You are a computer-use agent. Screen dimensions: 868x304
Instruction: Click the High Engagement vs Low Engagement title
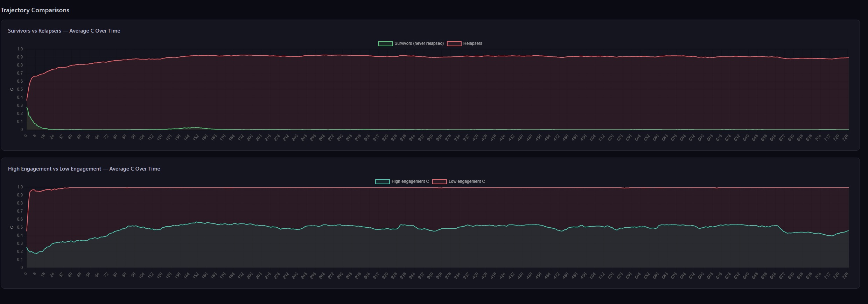84,169
